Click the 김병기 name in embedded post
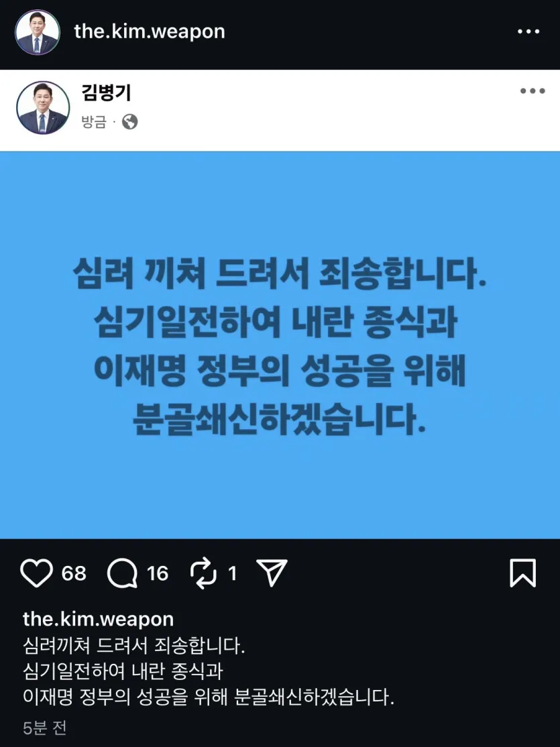The image size is (560, 747). [x=106, y=93]
